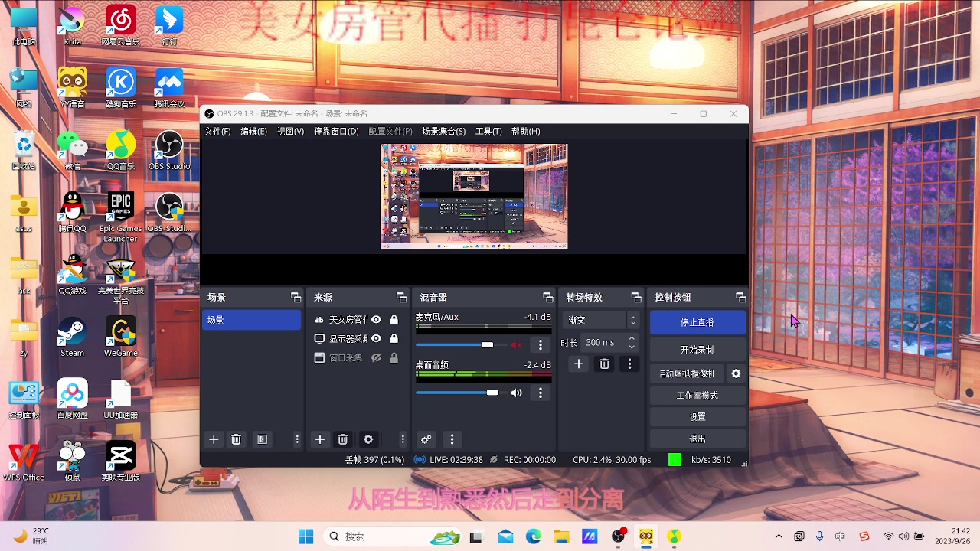Show the hidden 窗口采集 source
980x551 pixels.
[376, 357]
